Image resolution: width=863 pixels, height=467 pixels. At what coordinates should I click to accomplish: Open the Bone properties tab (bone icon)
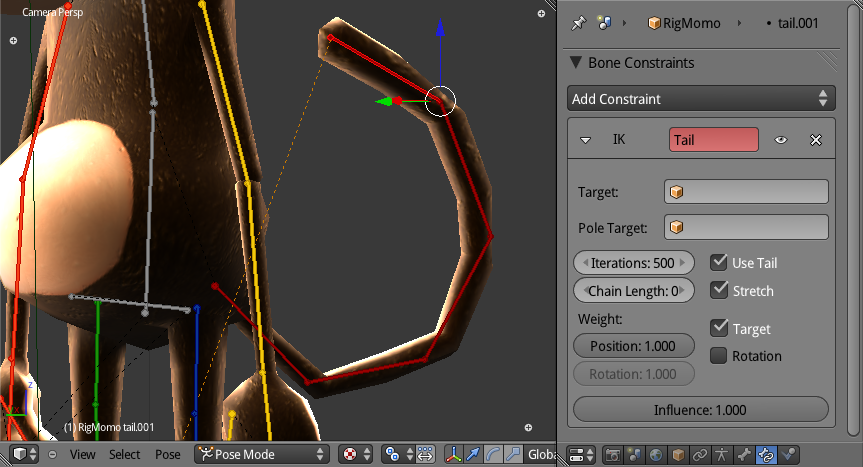pyautogui.click(x=744, y=454)
